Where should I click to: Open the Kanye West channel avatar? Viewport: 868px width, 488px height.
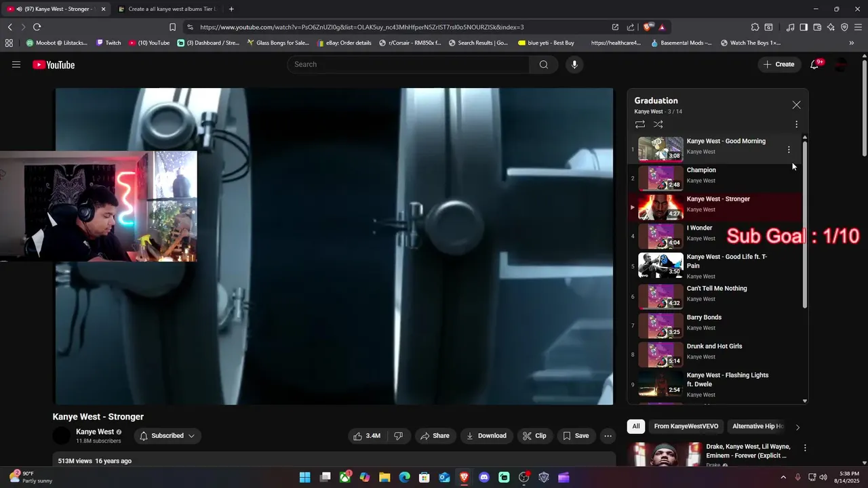click(x=62, y=436)
